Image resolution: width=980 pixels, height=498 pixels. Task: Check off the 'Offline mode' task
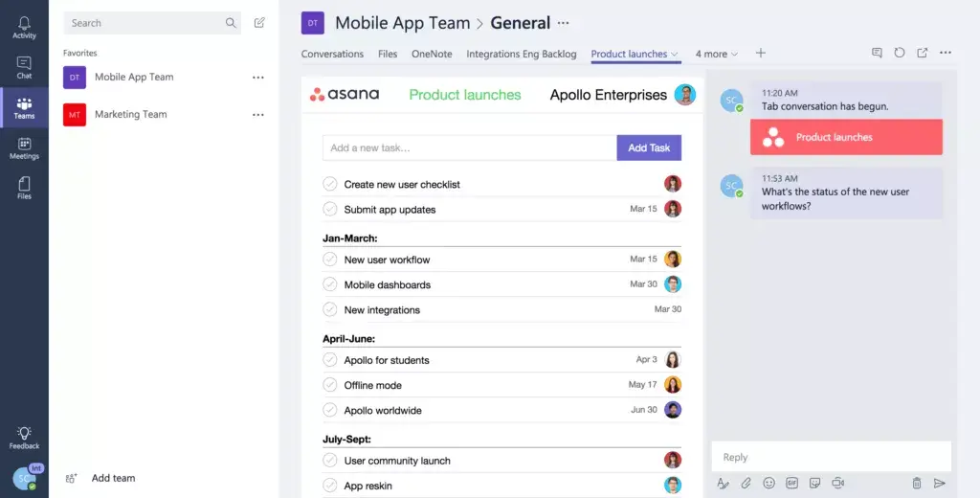click(330, 385)
